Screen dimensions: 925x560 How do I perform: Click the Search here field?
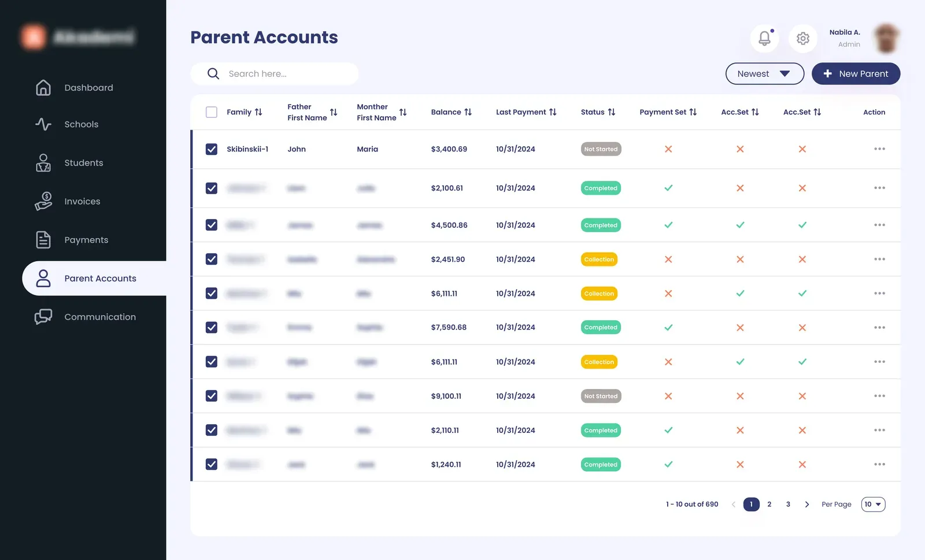pos(275,73)
